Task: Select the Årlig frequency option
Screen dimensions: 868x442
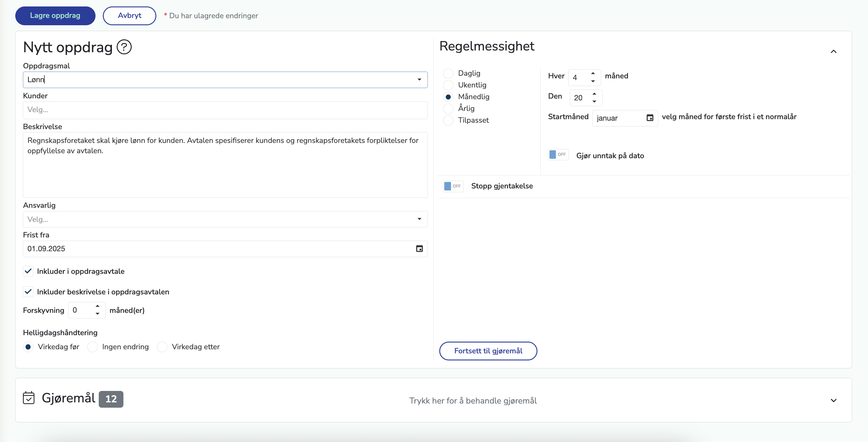Action: coord(448,108)
